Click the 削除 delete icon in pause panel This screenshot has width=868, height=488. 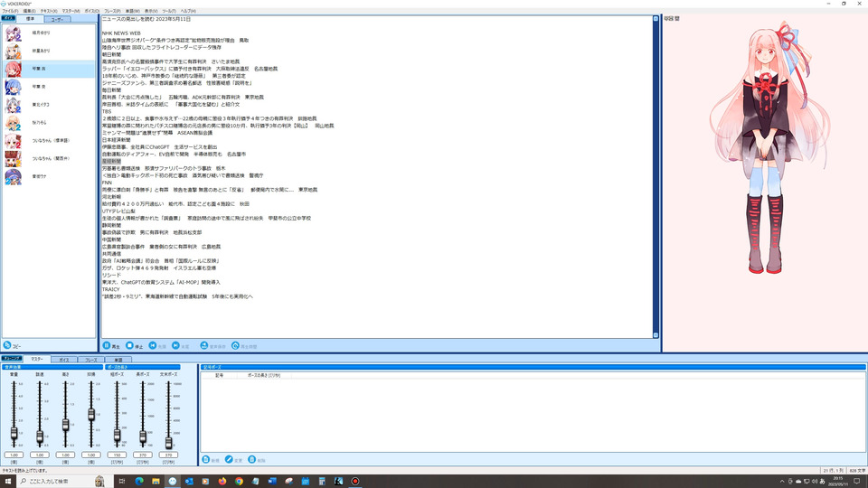252,460
